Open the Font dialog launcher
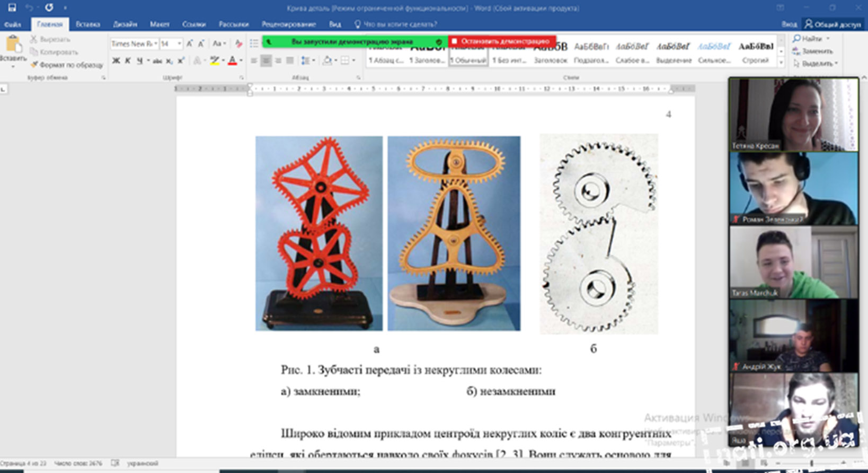Screen dimensions: 868x473 tap(241, 77)
